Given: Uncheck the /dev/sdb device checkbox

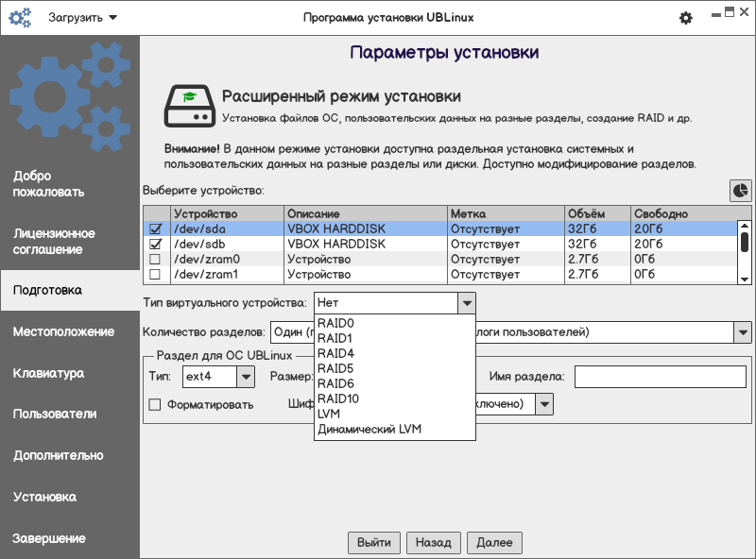Looking at the screenshot, I should tap(155, 244).
